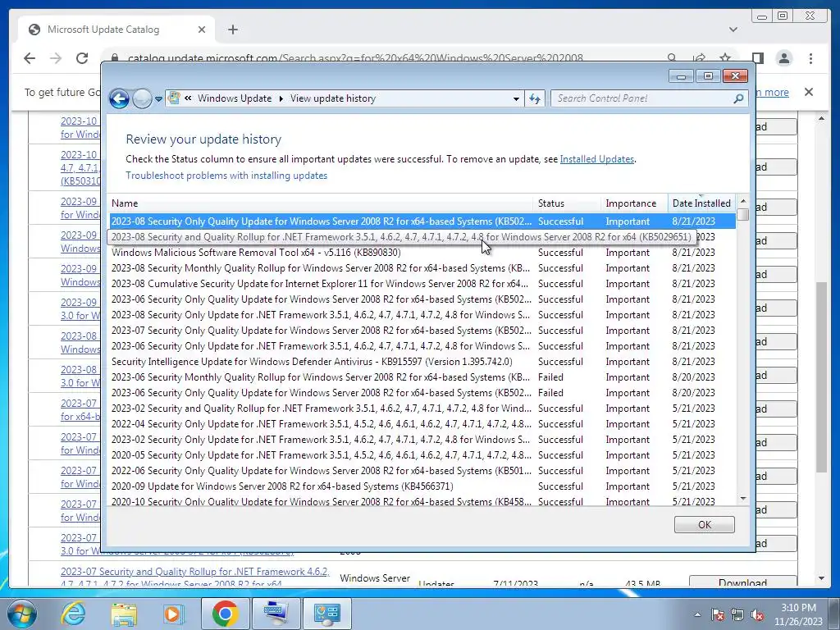Click the Control Panel back arrow button
This screenshot has height=630, width=840.
coord(119,98)
